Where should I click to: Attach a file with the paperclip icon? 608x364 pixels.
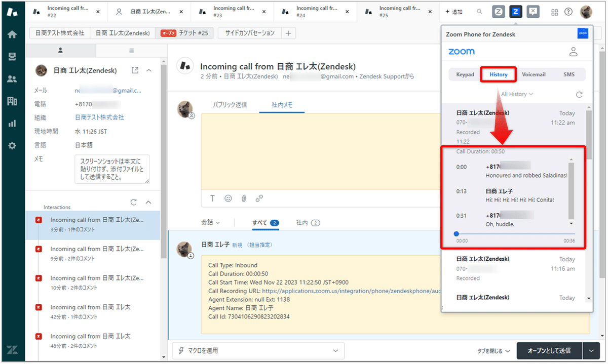244,198
